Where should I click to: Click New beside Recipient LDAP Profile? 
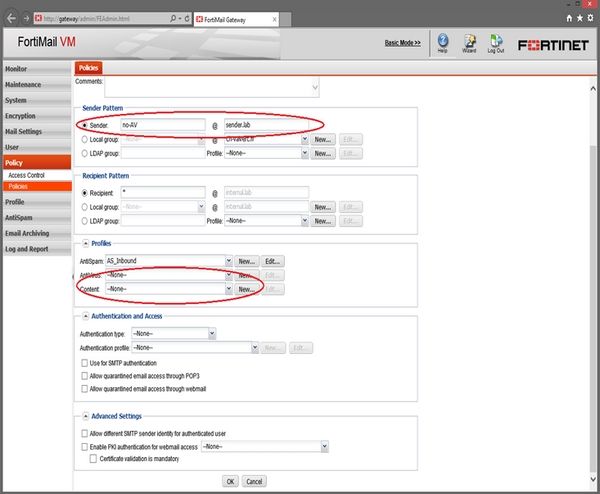pos(323,221)
